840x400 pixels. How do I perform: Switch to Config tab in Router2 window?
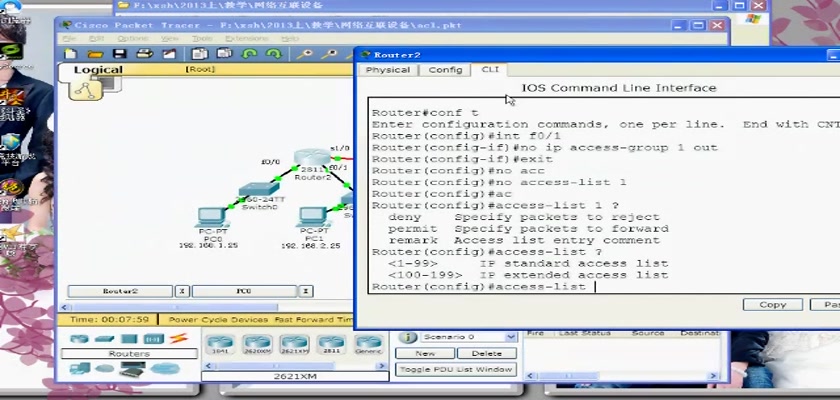click(445, 70)
